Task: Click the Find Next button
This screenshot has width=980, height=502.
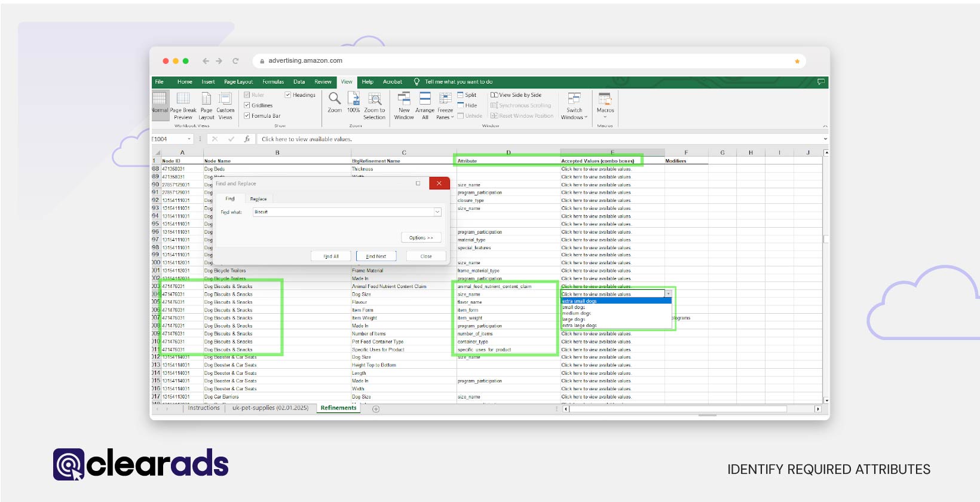Action: [x=376, y=256]
